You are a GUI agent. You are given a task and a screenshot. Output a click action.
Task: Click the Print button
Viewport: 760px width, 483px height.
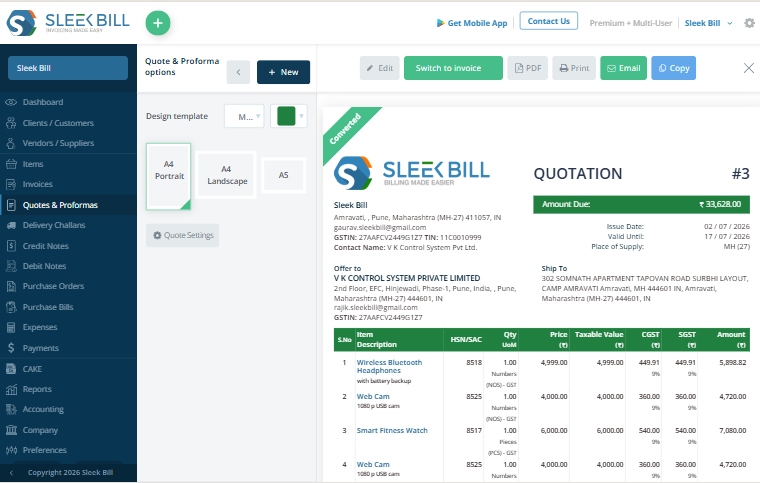click(574, 68)
